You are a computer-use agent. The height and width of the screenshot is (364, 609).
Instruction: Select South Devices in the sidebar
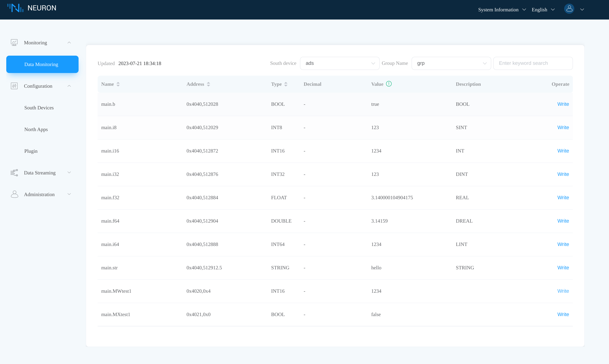tap(39, 108)
